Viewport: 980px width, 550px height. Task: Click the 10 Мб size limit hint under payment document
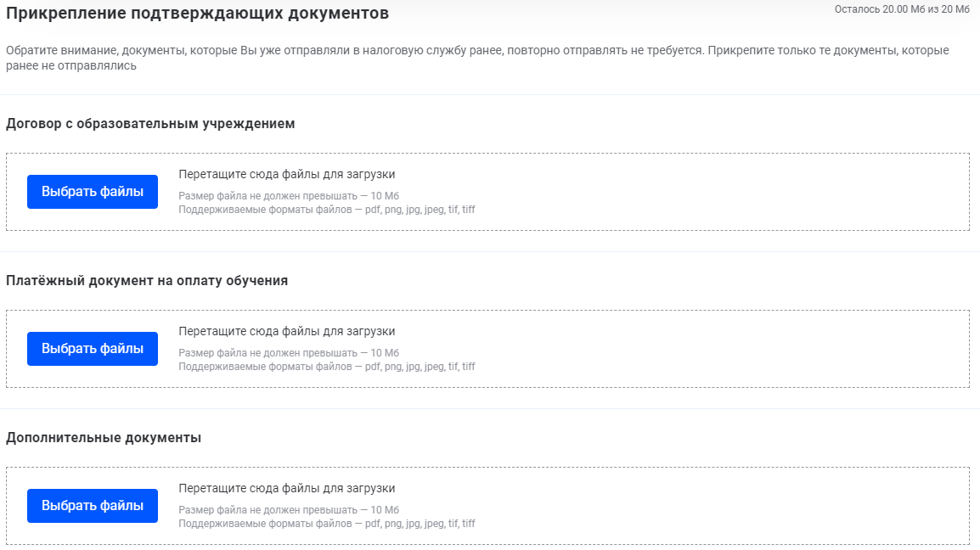(x=289, y=353)
